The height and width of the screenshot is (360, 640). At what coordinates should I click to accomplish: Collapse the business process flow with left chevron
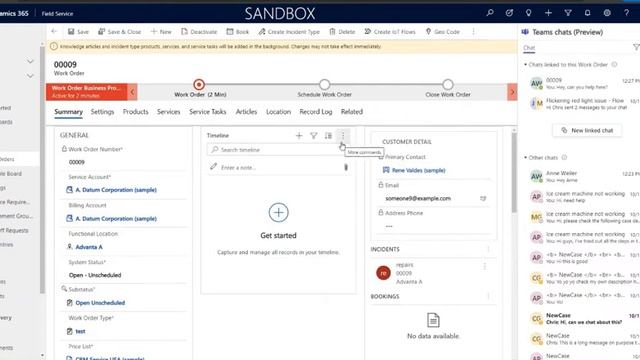tap(132, 92)
